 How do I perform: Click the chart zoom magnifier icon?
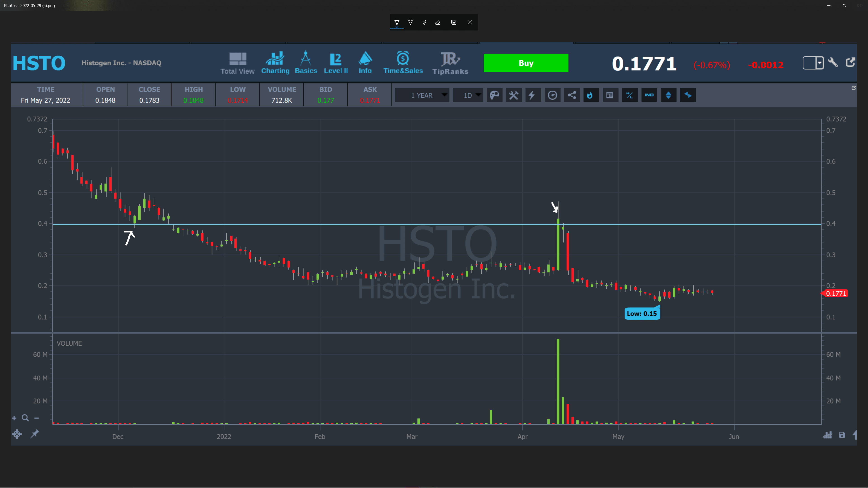coord(25,418)
